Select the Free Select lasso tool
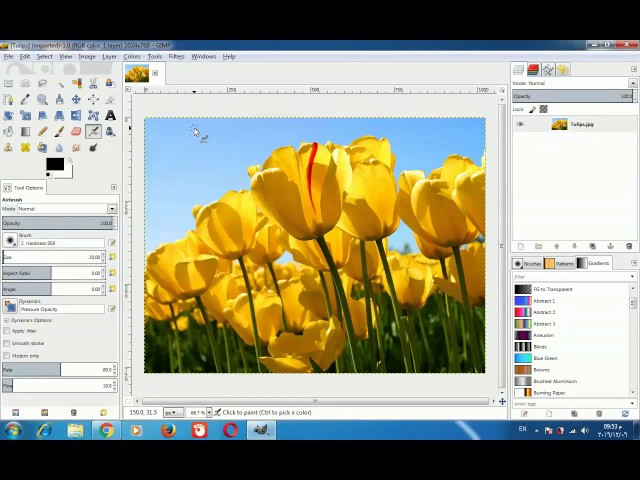Screen dimensions: 640x480 click(x=42, y=84)
